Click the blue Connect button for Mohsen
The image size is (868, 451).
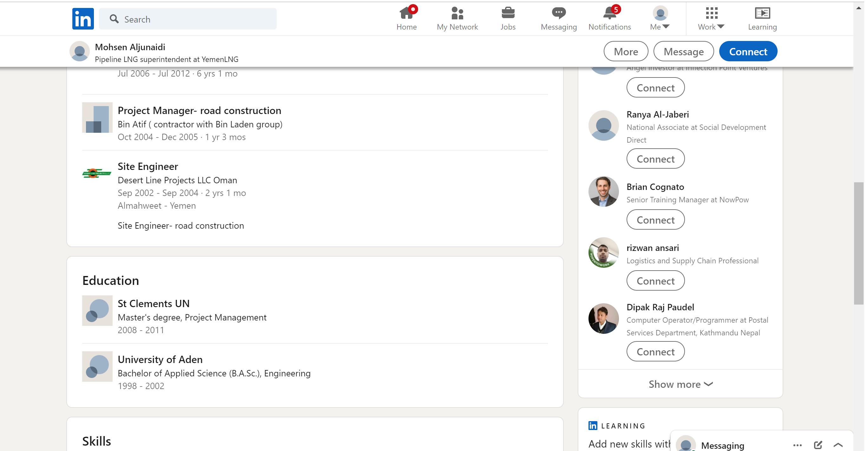click(748, 51)
